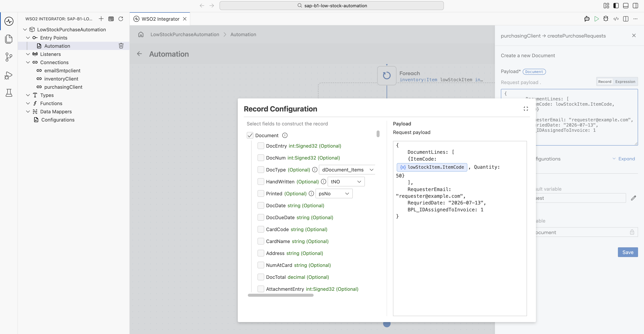Click Expand link for advanced configurations
The height and width of the screenshot is (334, 644).
pos(624,159)
